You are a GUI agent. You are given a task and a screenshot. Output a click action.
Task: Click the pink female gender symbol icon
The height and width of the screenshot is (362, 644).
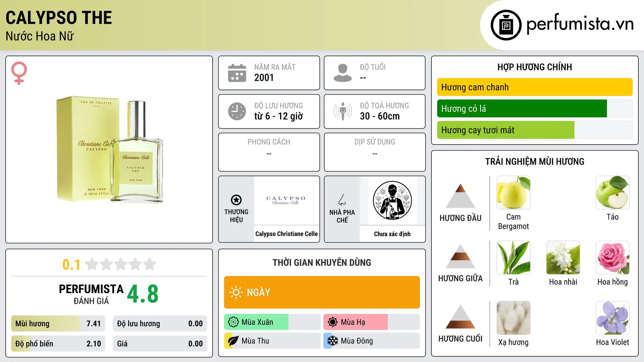(19, 73)
